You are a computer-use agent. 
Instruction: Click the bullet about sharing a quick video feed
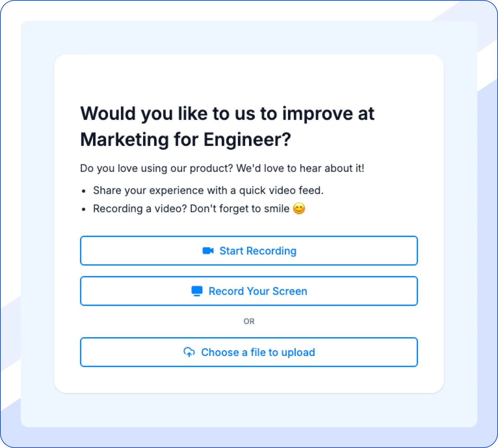208,190
